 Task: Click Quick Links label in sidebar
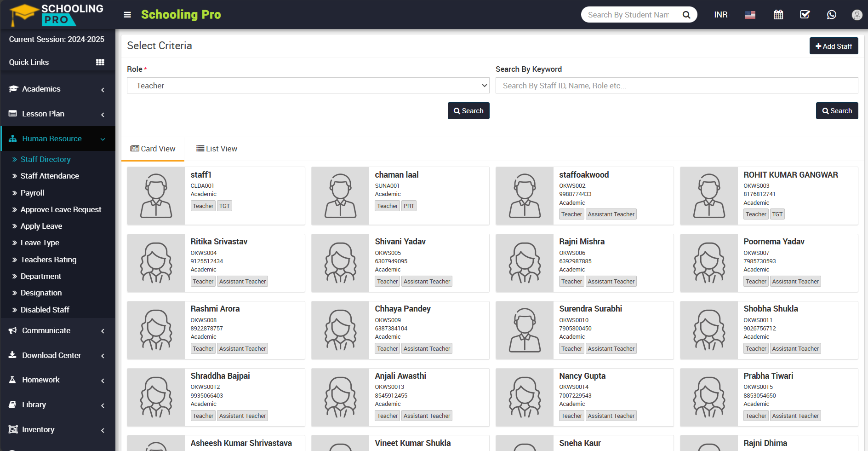coord(29,62)
